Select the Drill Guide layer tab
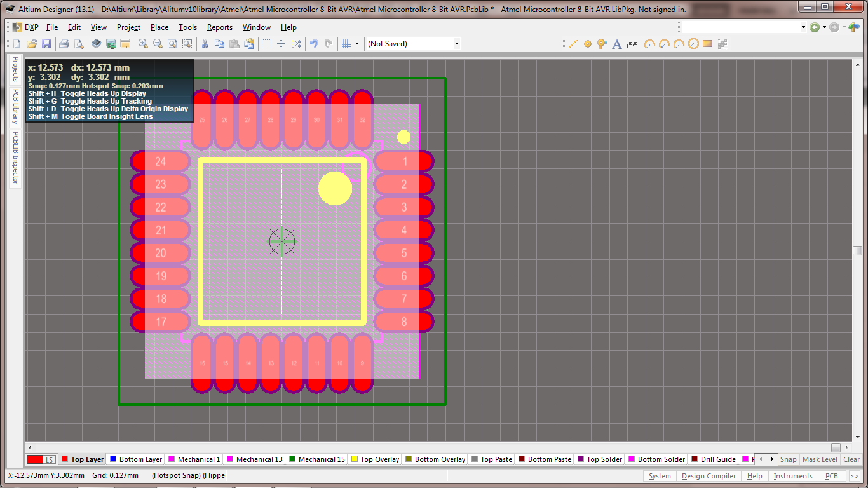 point(713,459)
